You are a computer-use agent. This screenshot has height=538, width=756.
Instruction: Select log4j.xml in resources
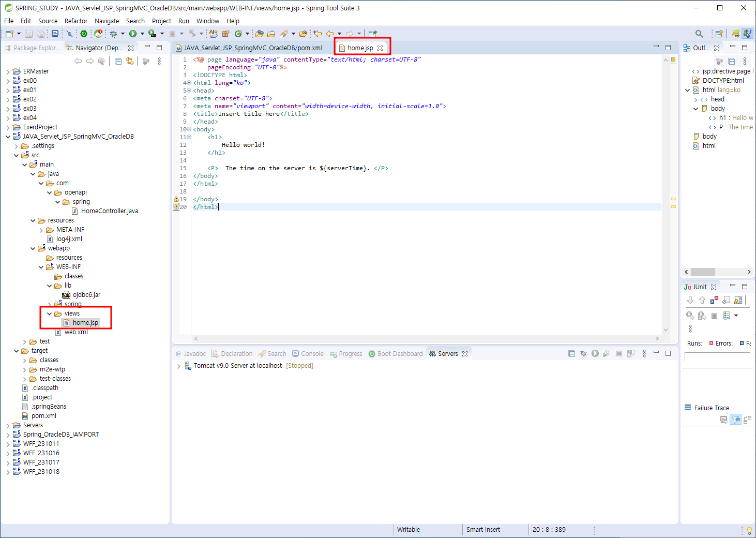[x=64, y=239]
